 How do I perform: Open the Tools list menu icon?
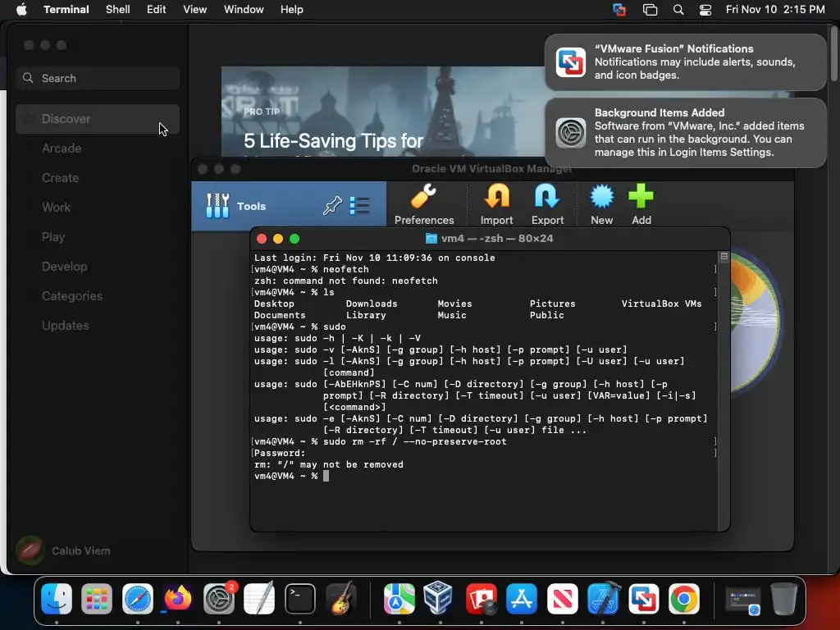click(359, 206)
